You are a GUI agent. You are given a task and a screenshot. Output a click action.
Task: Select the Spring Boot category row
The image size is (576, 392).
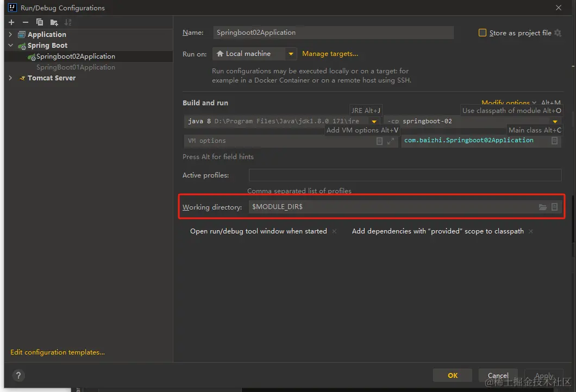click(89, 45)
